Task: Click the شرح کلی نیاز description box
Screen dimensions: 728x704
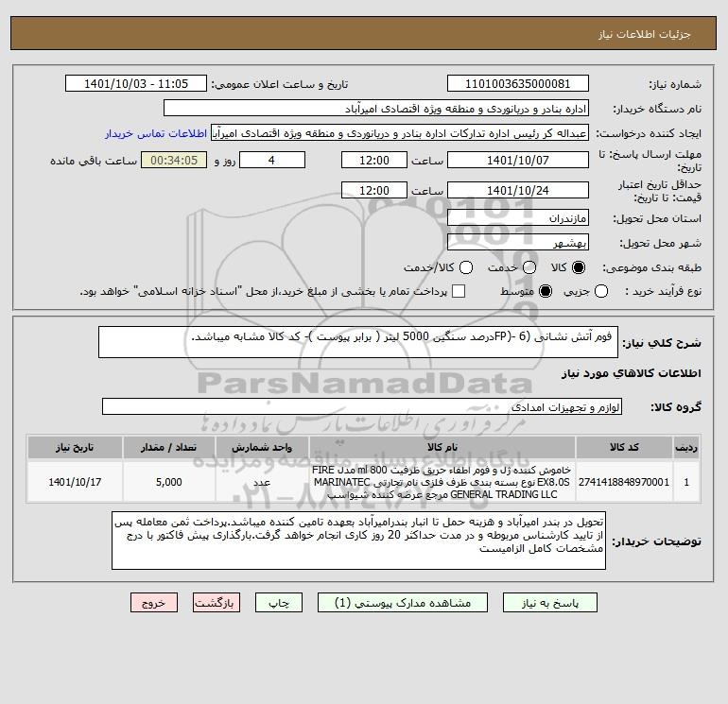Action: tap(358, 342)
